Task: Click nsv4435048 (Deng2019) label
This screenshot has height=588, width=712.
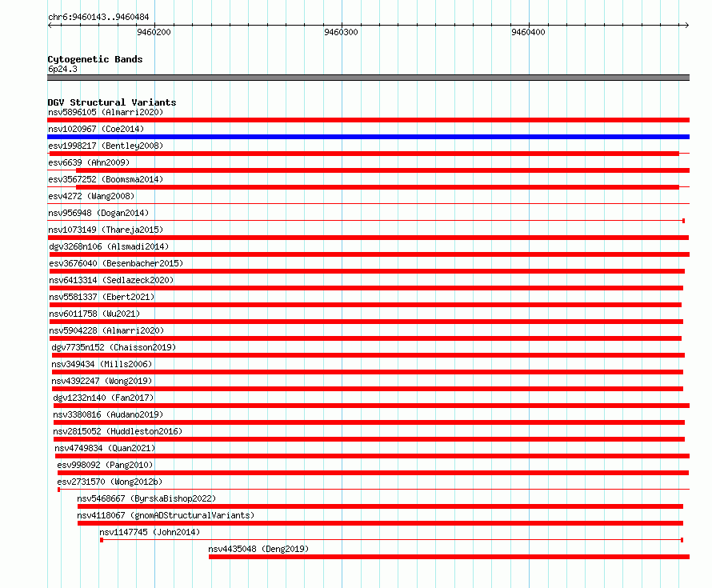Action: click(258, 549)
